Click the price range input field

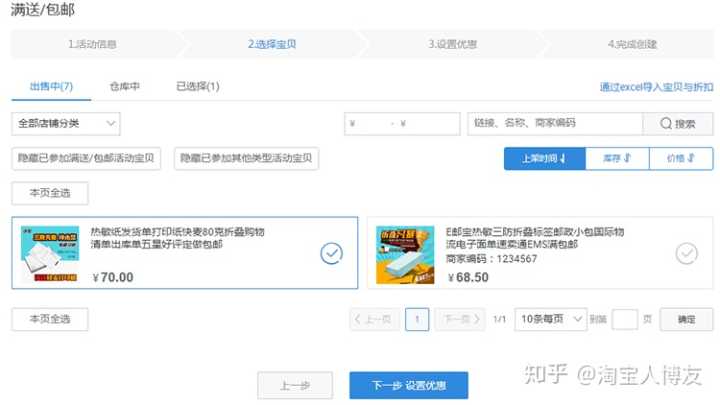[402, 124]
